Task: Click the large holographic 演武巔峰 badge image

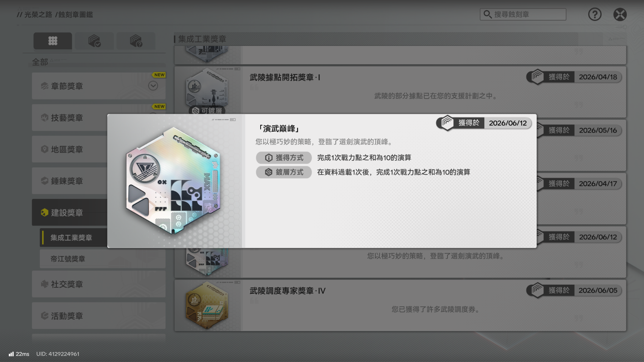Action: (x=173, y=181)
